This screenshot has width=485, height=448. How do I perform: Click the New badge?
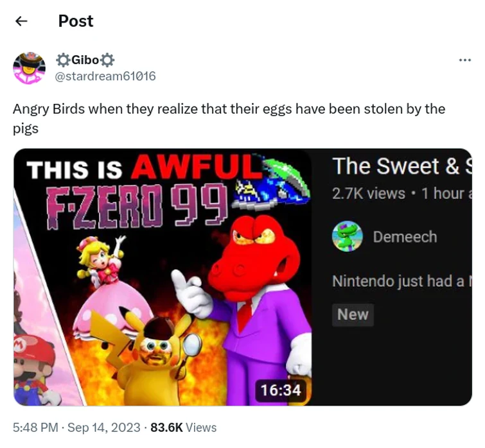(x=353, y=314)
